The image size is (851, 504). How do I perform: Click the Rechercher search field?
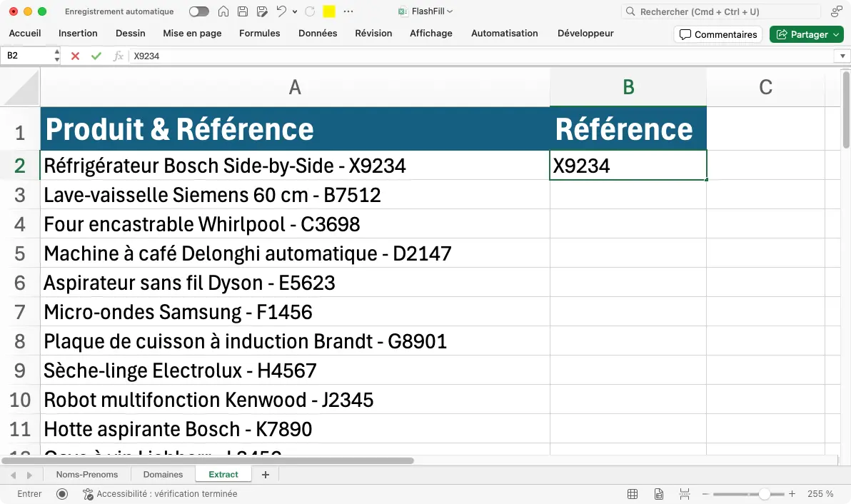[721, 11]
